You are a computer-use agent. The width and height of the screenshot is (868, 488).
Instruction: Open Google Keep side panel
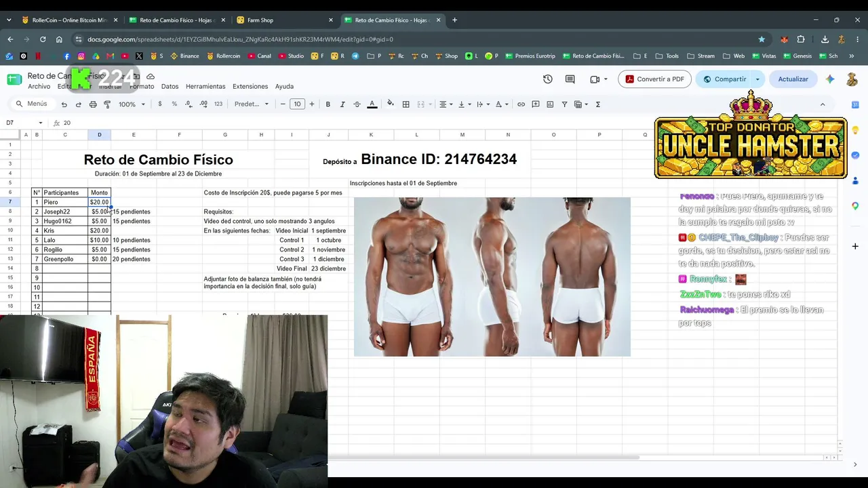coord(855,130)
